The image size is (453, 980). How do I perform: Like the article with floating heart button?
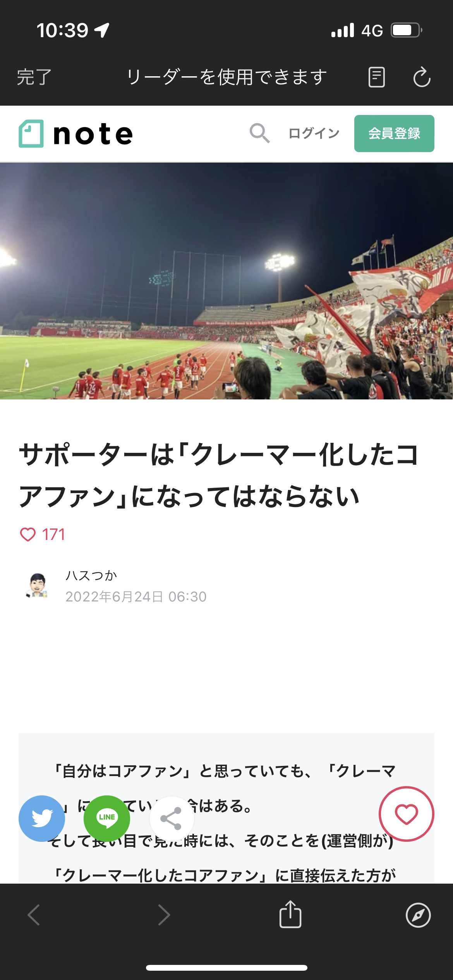tap(406, 814)
